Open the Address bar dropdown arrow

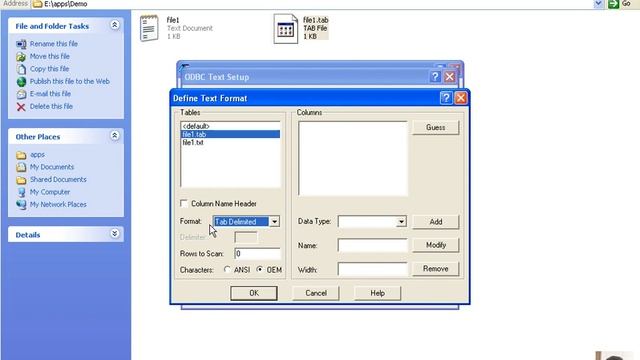point(598,4)
